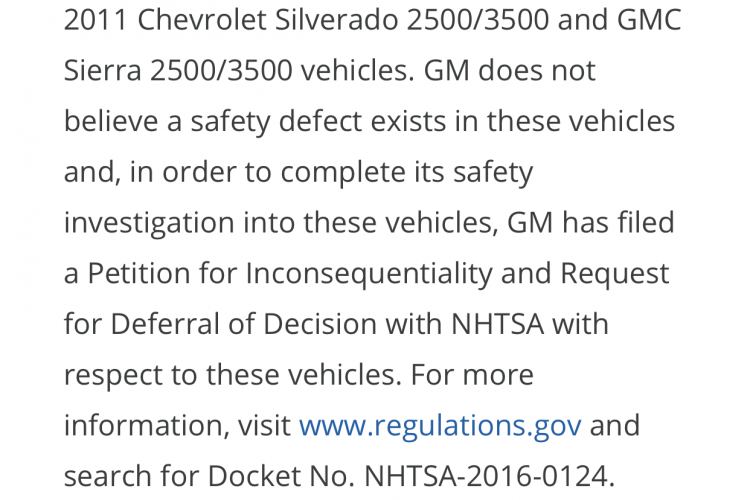Click the phrase "respect to these vehicles"

[x=231, y=375]
